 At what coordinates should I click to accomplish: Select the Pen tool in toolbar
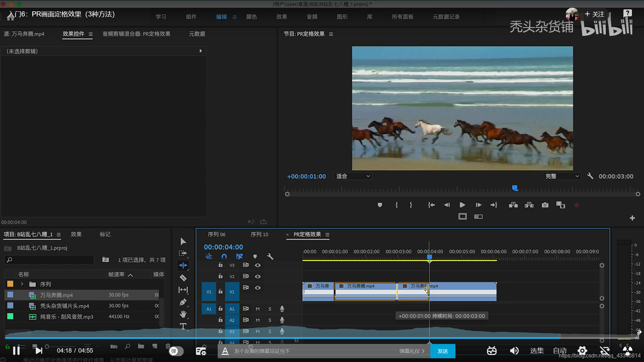pyautogui.click(x=183, y=302)
